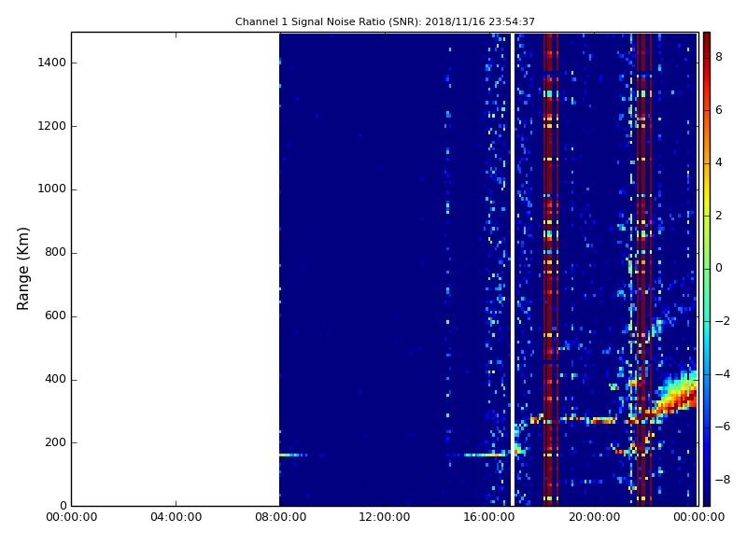Click the colorbar label 8

pos(719,57)
